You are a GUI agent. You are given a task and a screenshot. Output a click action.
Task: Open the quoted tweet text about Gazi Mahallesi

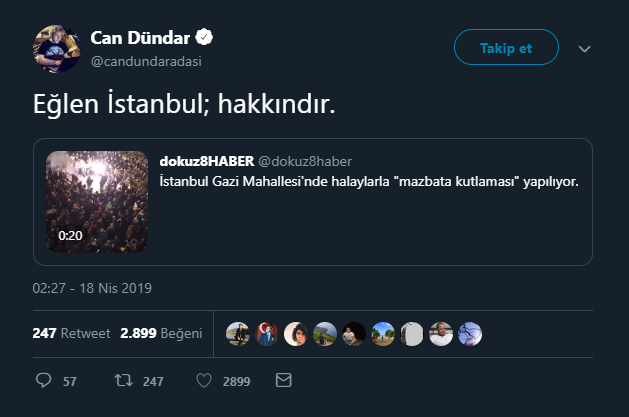[x=369, y=181]
